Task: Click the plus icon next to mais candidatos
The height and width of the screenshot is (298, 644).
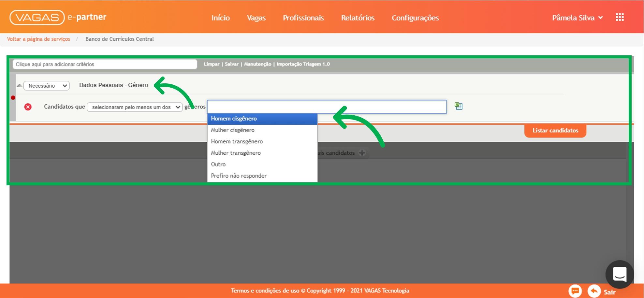Action: (362, 153)
